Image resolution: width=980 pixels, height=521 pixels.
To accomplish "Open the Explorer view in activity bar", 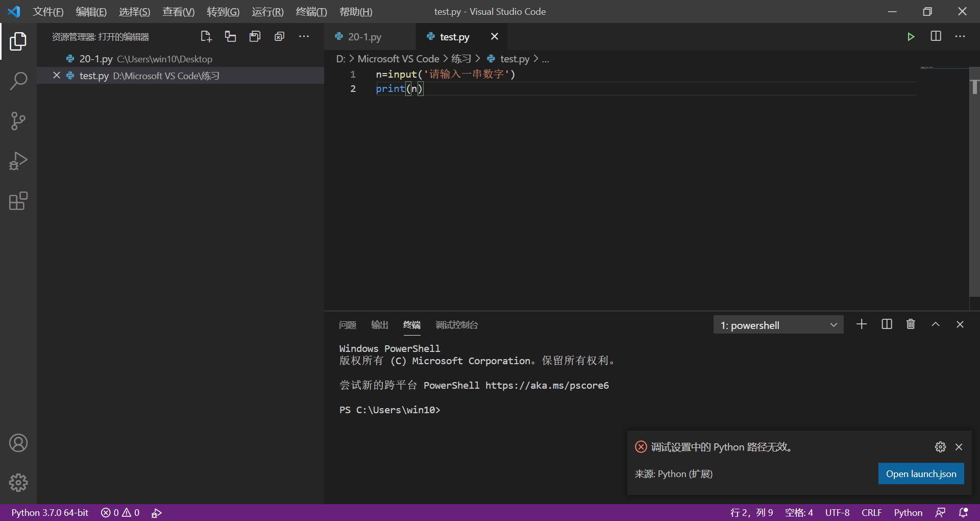I will click(18, 41).
